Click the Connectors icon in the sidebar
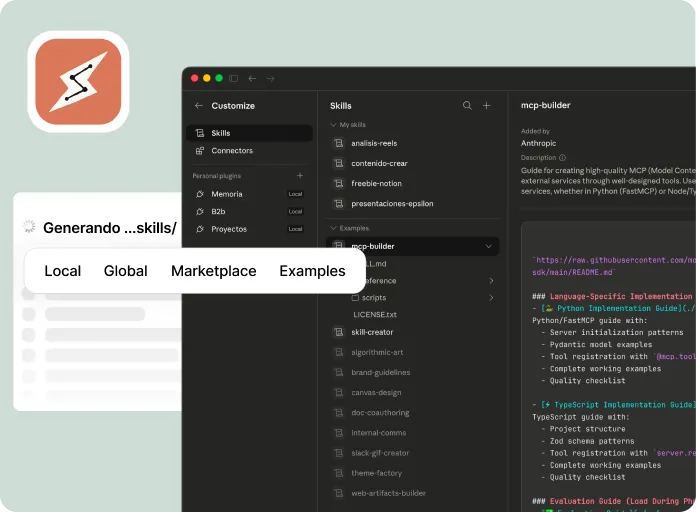This screenshot has height=512, width=696. click(x=200, y=151)
